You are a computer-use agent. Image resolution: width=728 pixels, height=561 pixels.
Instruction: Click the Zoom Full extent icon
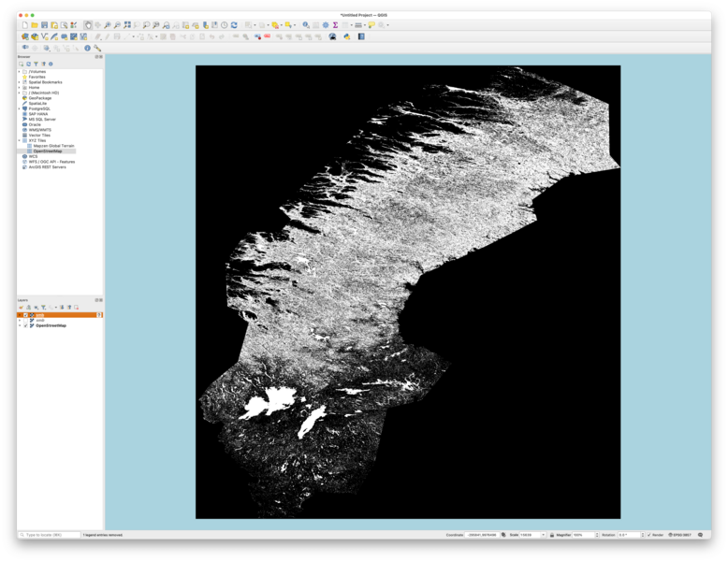tap(127, 25)
